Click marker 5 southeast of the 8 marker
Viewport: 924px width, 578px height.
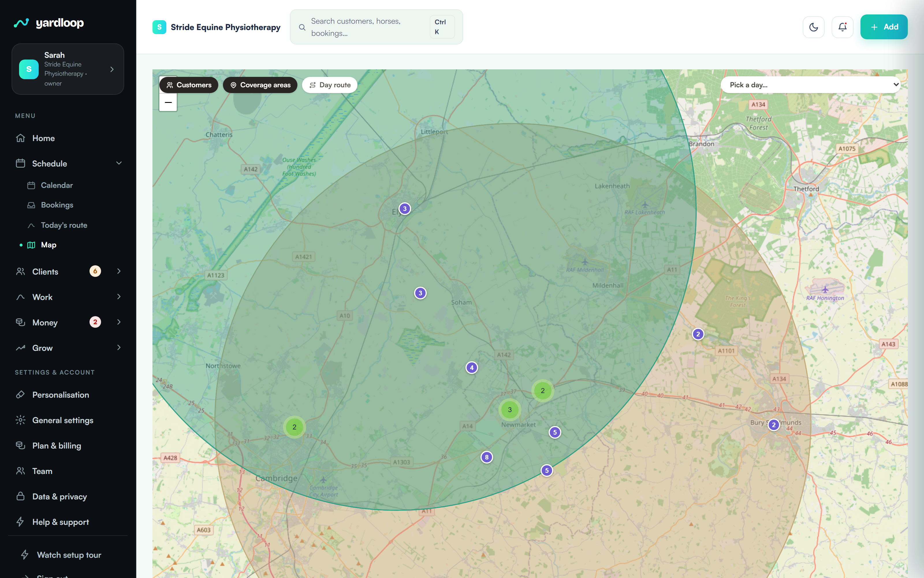coord(547,470)
